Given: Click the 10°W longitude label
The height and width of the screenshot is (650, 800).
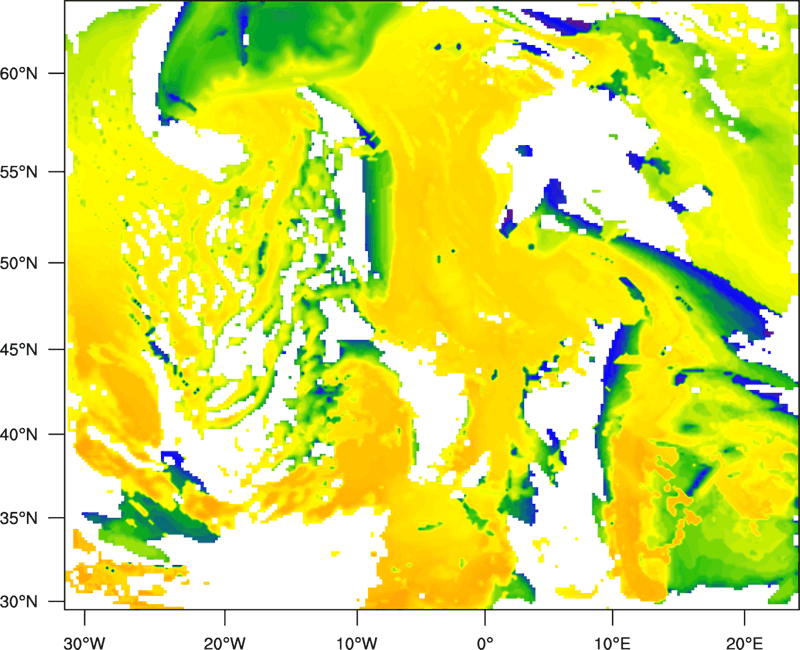Looking at the screenshot, I should point(357,642).
